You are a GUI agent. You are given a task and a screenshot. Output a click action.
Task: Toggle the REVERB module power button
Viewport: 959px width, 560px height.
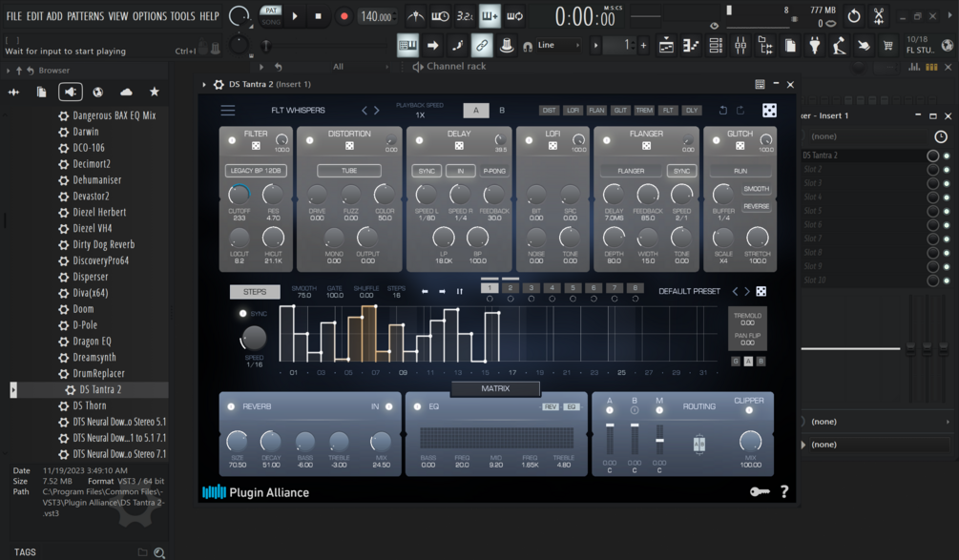click(x=231, y=406)
